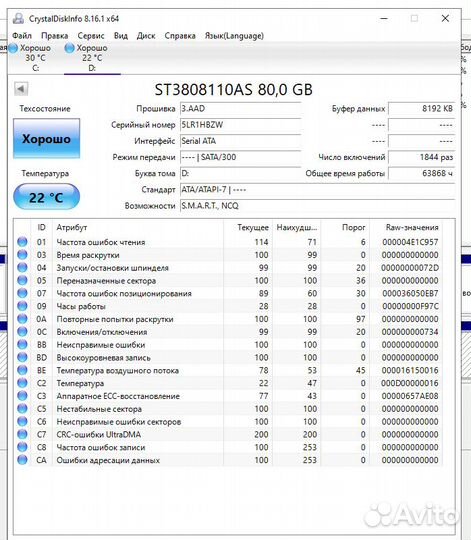Minimize the CrystalDiskInfo window
The width and height of the screenshot is (471, 540).
point(384,18)
